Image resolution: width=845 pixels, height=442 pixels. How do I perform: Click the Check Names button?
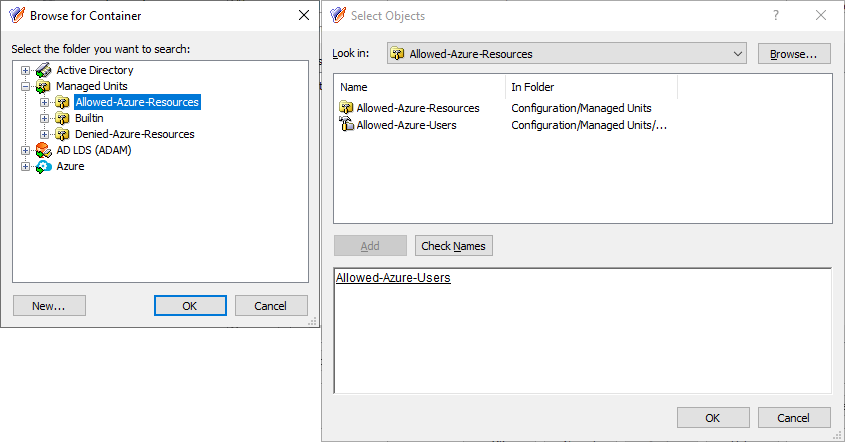pyautogui.click(x=453, y=246)
